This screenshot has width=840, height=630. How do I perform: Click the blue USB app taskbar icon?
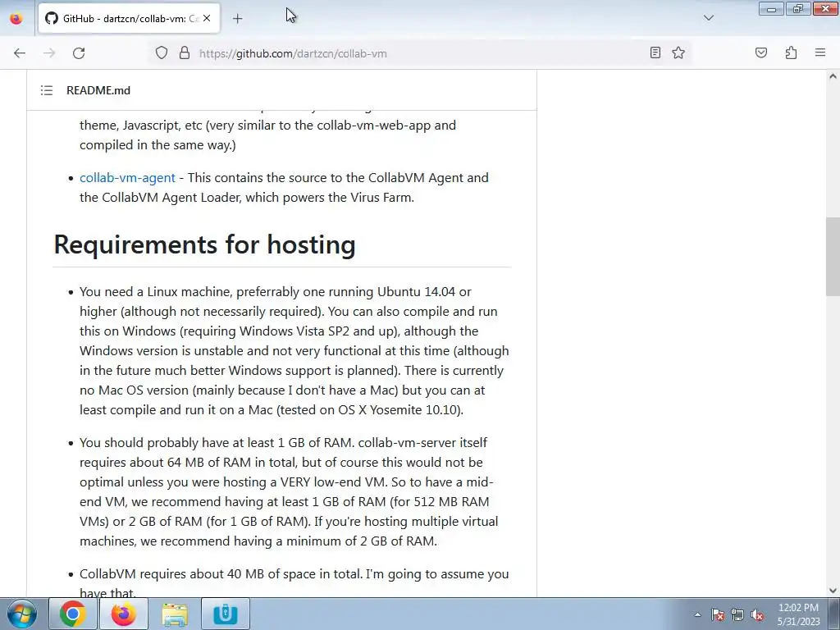click(226, 614)
